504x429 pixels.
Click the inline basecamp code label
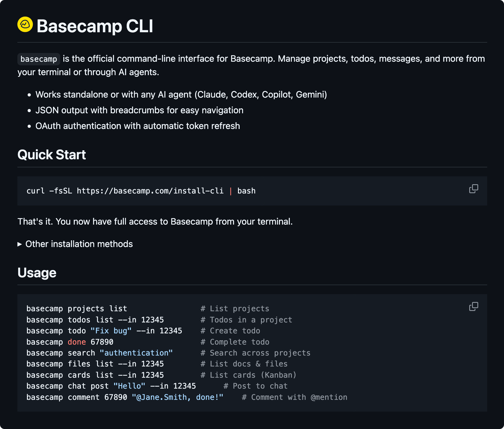[39, 59]
